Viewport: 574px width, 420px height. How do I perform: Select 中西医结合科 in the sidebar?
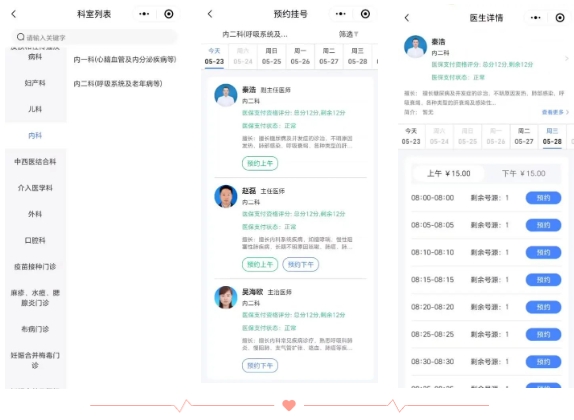(x=35, y=161)
